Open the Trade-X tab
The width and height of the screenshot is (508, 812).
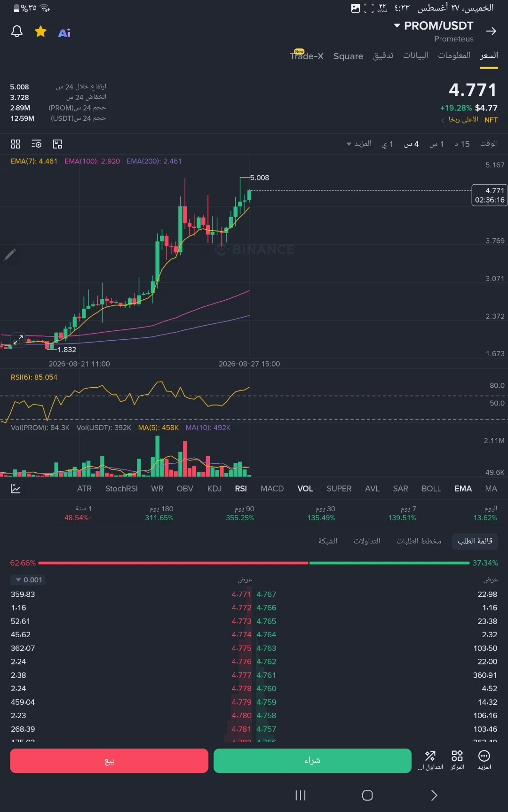point(307,55)
